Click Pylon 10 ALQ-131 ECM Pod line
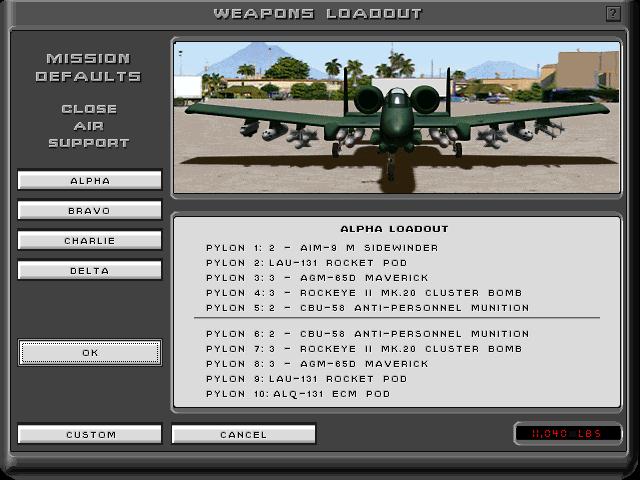640x480 pixels. (x=298, y=394)
